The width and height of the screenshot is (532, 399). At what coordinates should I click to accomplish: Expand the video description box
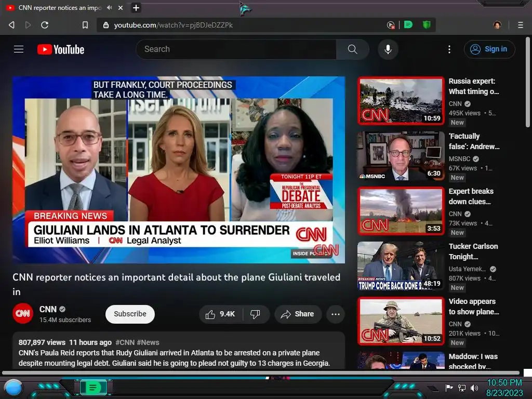179,351
